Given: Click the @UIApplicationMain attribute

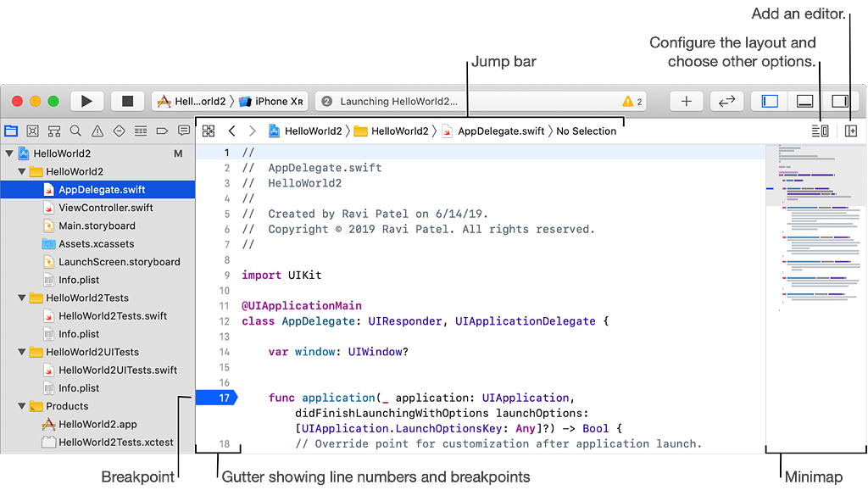Looking at the screenshot, I should tap(302, 306).
